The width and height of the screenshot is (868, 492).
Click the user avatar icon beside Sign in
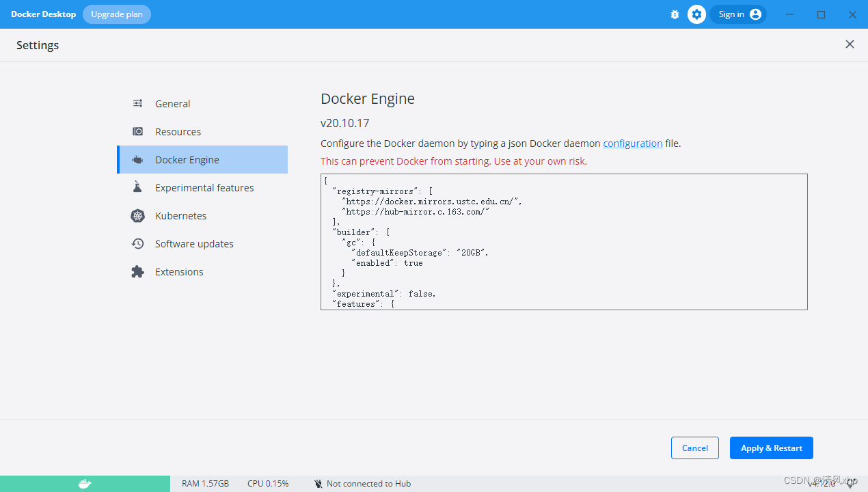(x=755, y=14)
